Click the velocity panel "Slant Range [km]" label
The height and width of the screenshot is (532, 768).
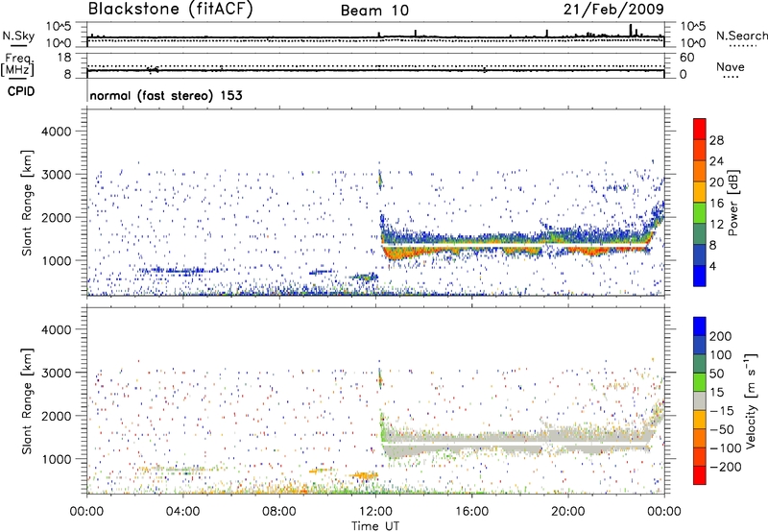[27, 401]
